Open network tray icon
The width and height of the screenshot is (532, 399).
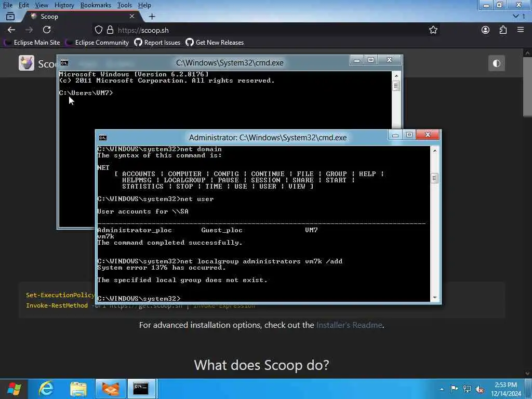[467, 389]
